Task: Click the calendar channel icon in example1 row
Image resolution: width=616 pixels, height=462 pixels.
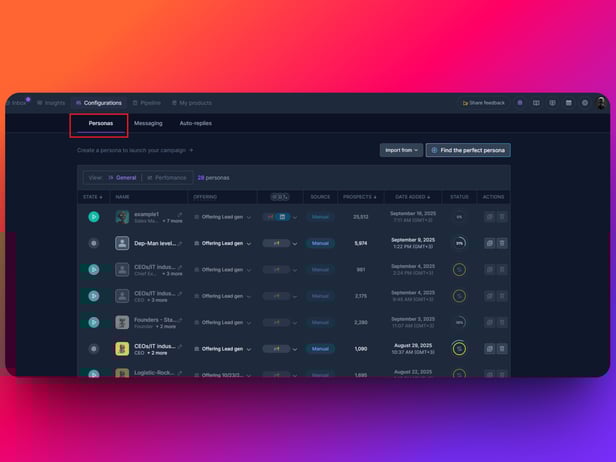Action: (x=282, y=217)
